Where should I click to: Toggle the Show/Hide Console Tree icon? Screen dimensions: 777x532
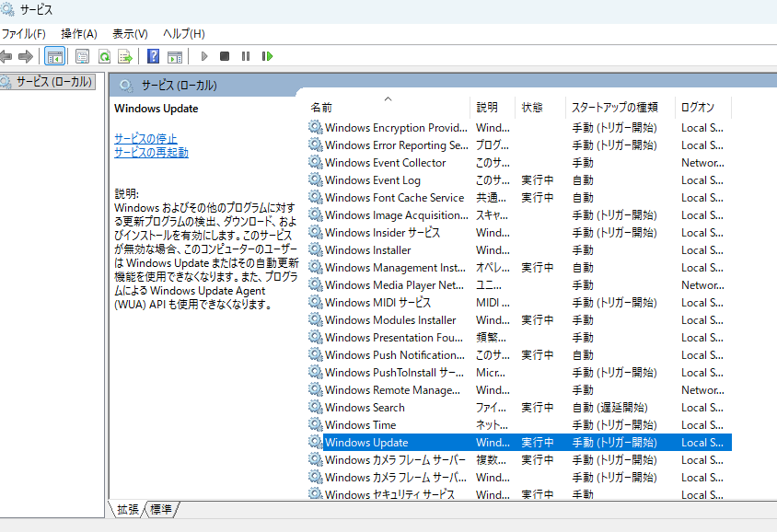coord(54,56)
